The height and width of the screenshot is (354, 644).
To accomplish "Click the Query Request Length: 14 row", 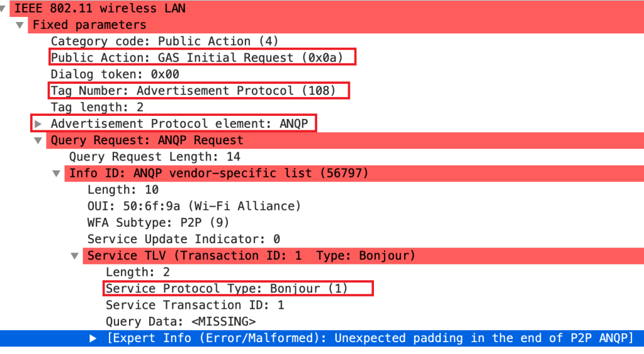I will [154, 157].
